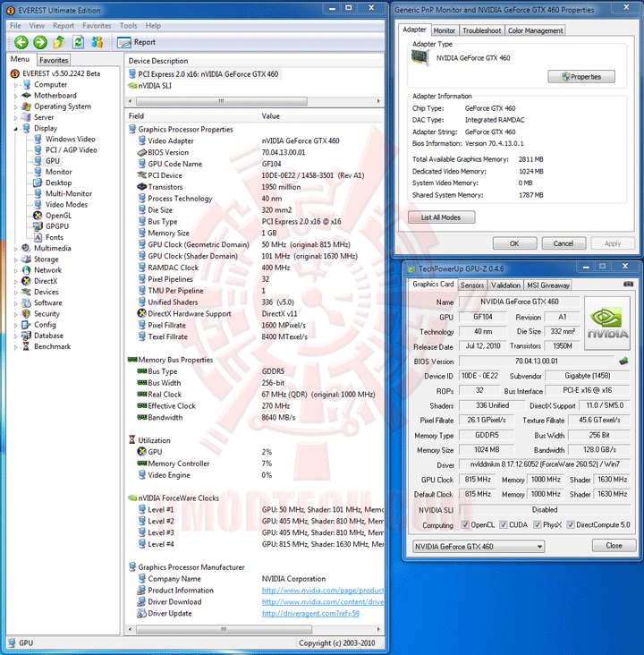Select the Multi-Monitor tree item
This screenshot has width=644, height=655.
(69, 194)
